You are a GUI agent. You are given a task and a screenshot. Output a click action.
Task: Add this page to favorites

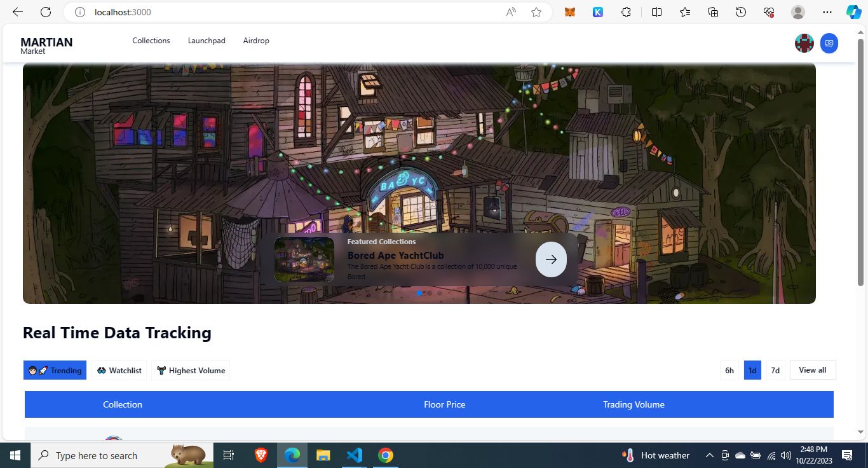[536, 12]
